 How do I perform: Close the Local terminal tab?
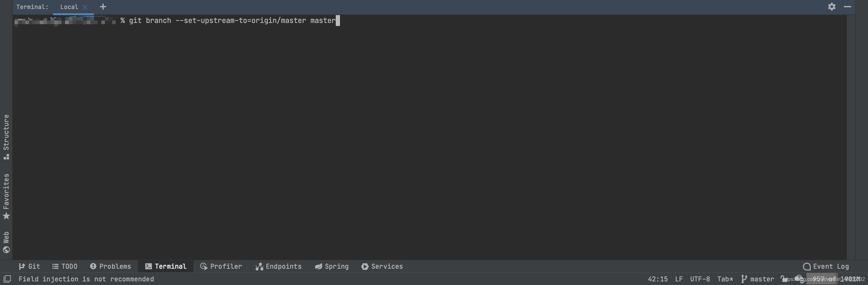tap(85, 7)
